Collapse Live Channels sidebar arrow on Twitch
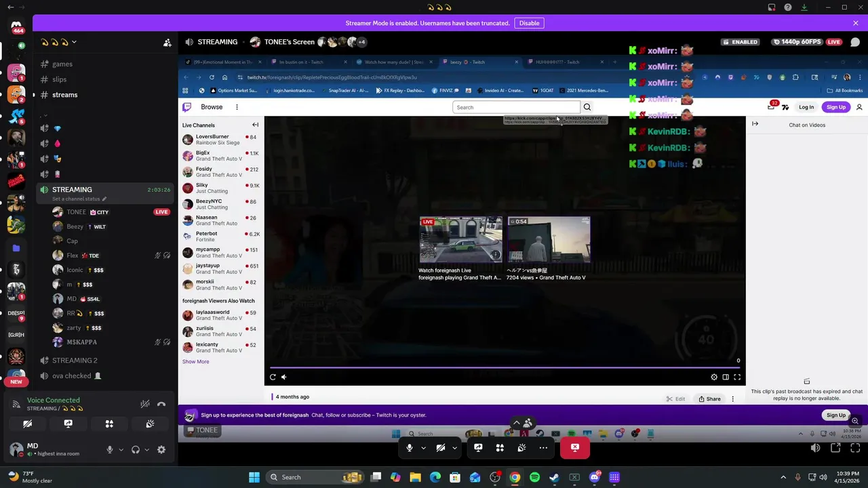The image size is (868, 488). [x=256, y=125]
